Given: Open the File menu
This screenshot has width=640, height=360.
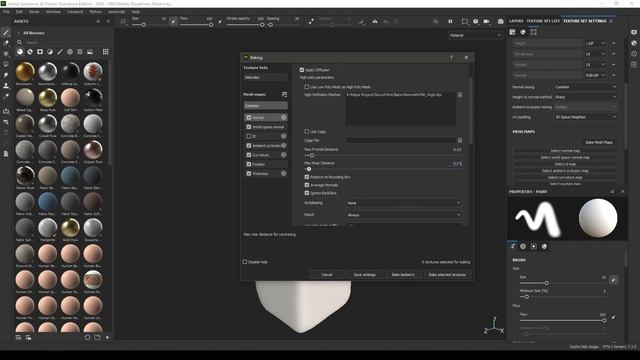Looking at the screenshot, I should point(6,12).
